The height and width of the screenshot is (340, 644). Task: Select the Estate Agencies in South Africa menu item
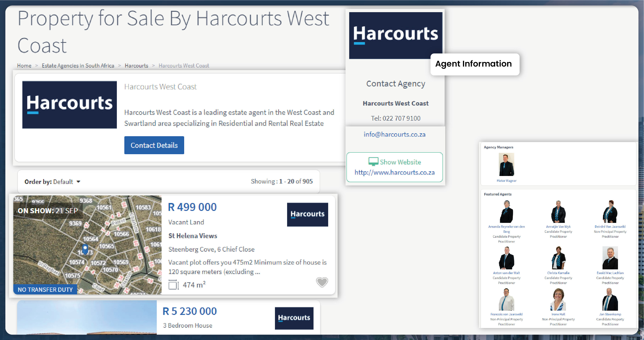(78, 65)
